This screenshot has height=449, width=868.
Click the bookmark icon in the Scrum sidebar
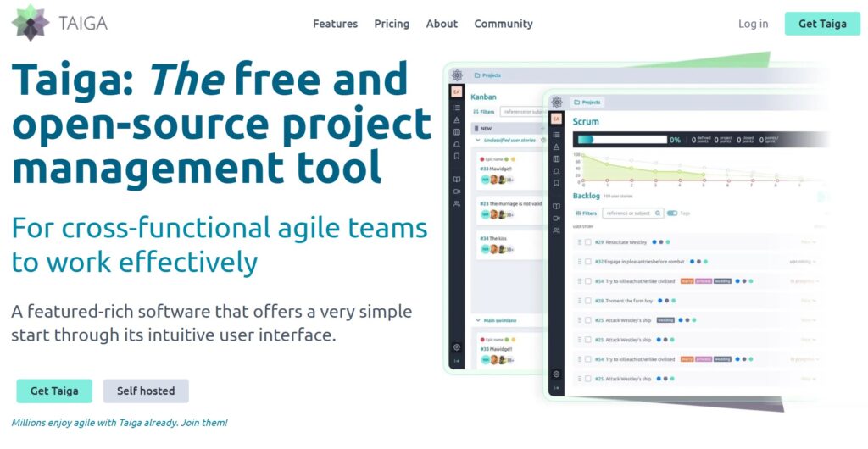556,183
